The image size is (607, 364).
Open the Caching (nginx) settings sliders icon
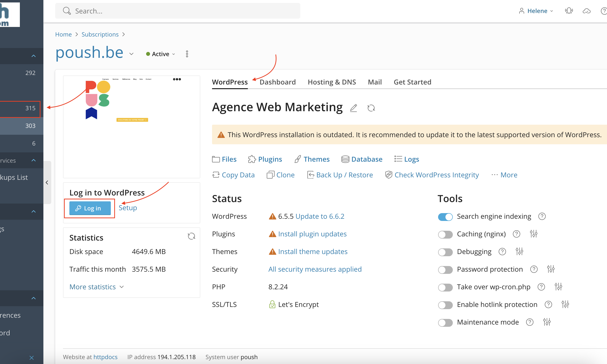[533, 234]
